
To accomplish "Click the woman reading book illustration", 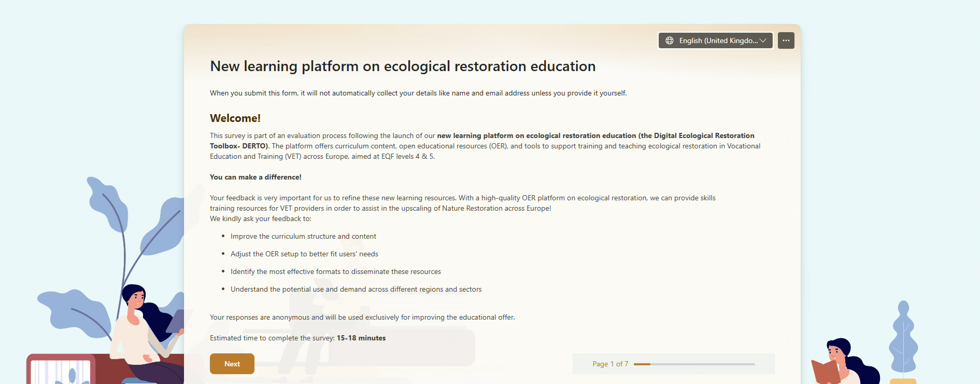I will tap(842, 363).
